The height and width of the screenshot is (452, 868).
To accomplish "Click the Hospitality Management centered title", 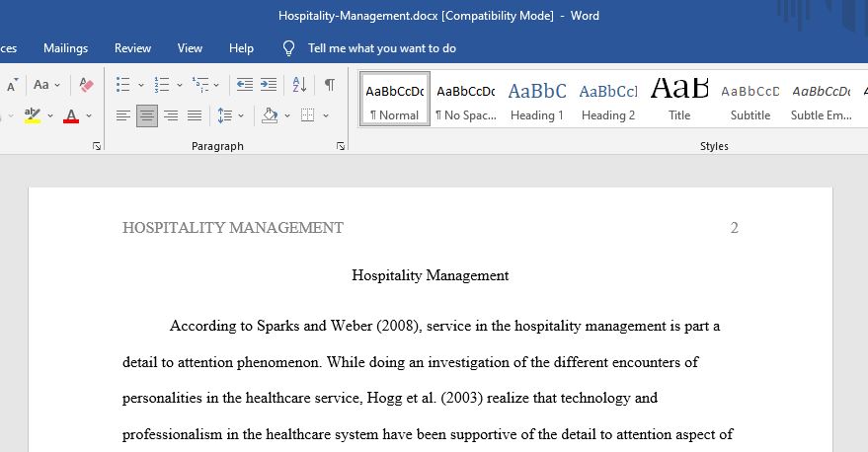I will point(431,275).
